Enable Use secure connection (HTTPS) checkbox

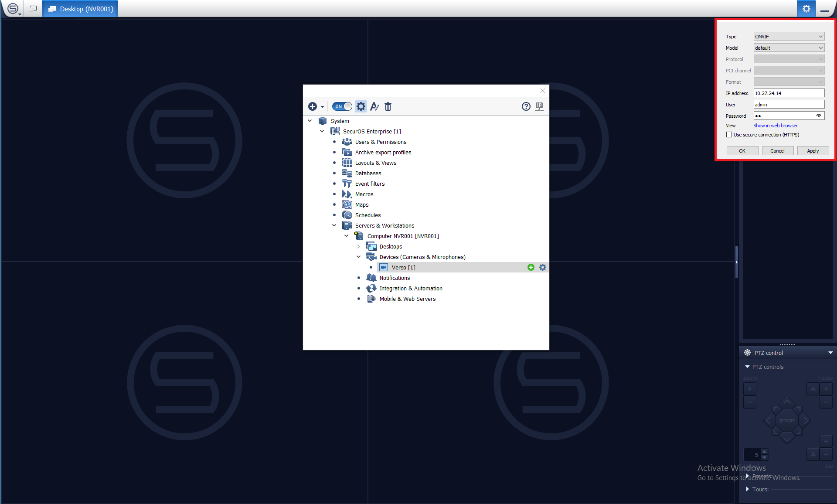729,135
